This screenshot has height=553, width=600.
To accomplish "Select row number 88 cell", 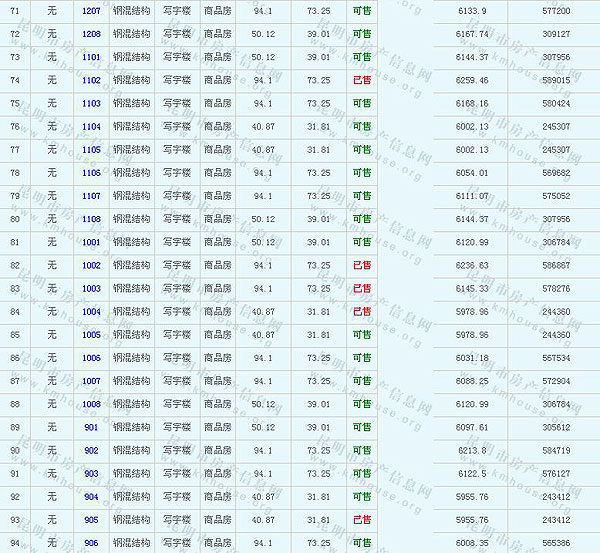I will click(x=14, y=404).
